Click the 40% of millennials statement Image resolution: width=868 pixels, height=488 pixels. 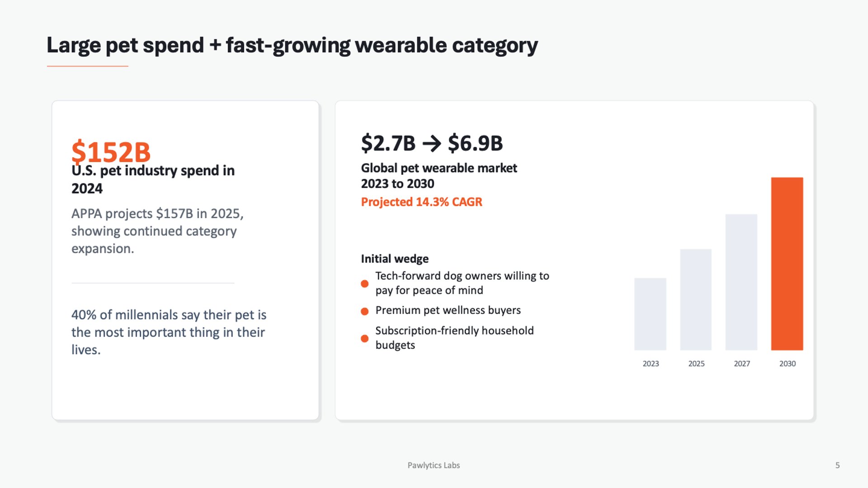pyautogui.click(x=169, y=332)
